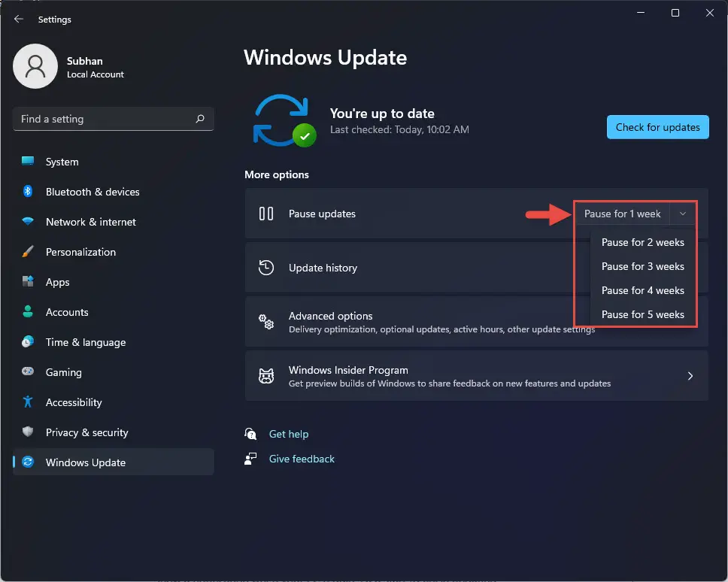Click the Accounts person icon
The image size is (728, 582).
click(28, 311)
